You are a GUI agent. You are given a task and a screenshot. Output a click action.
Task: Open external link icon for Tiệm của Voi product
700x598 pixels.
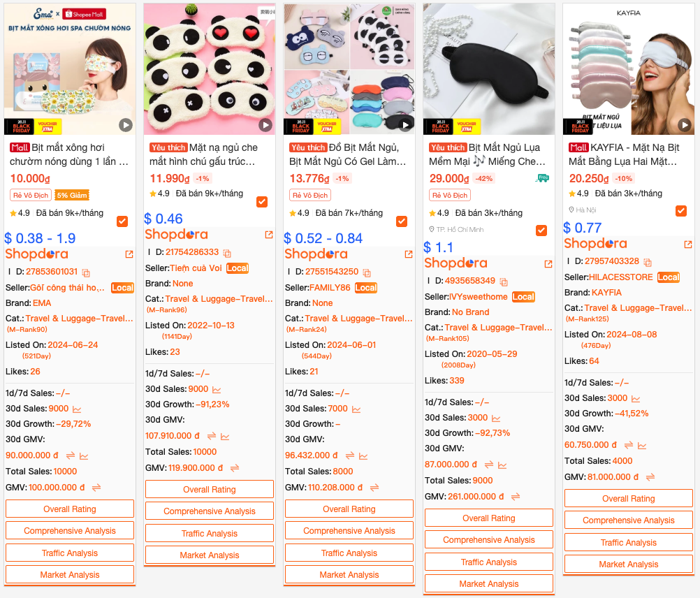[x=269, y=235]
